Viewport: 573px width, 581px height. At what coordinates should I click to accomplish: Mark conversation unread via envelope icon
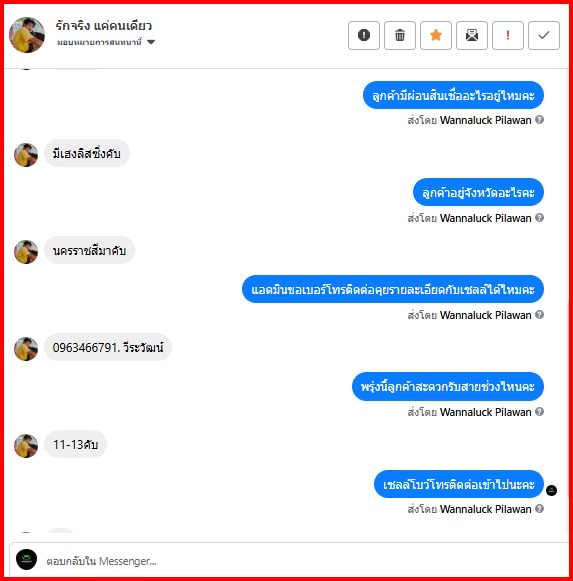[x=471, y=36]
